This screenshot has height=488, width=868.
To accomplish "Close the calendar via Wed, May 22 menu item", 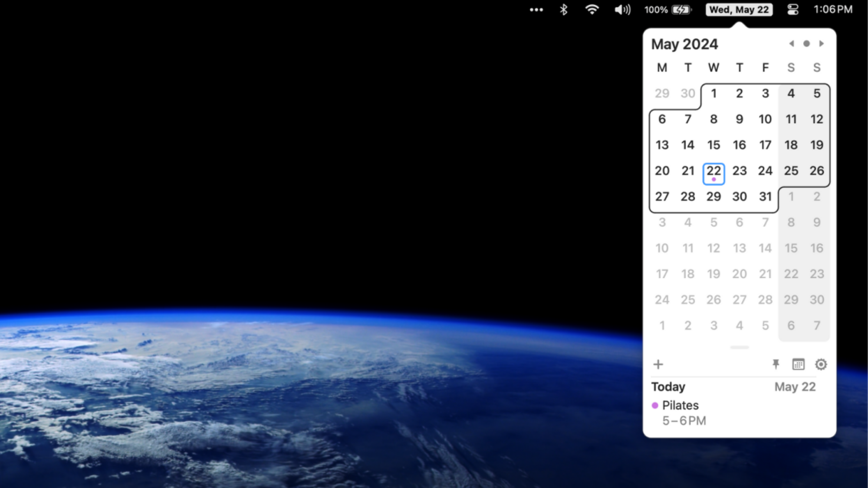I will [x=739, y=10].
